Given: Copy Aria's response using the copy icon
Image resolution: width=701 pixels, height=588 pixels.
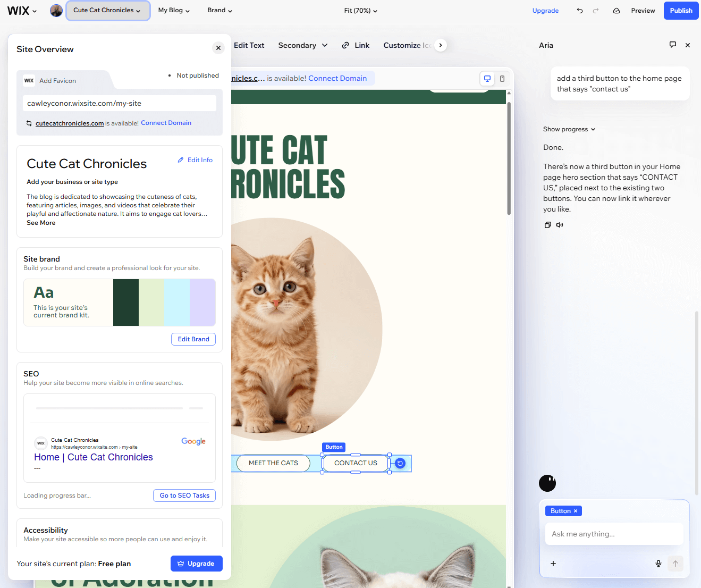Looking at the screenshot, I should [547, 224].
